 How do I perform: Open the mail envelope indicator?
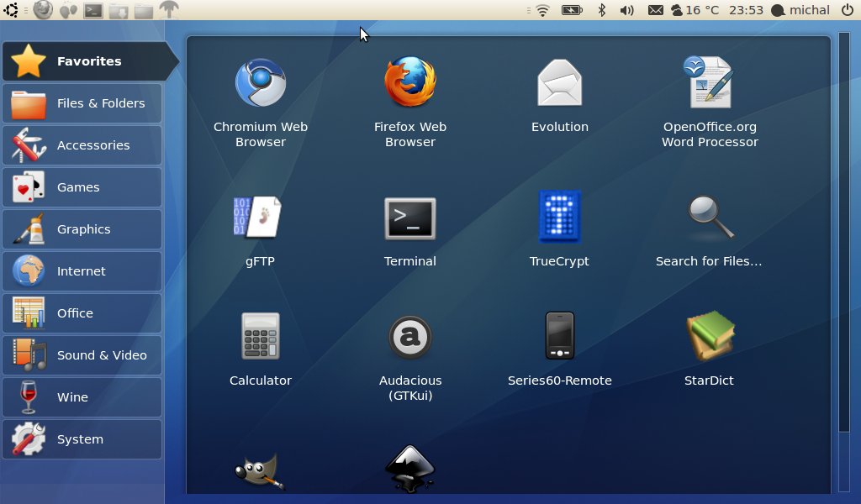click(655, 10)
